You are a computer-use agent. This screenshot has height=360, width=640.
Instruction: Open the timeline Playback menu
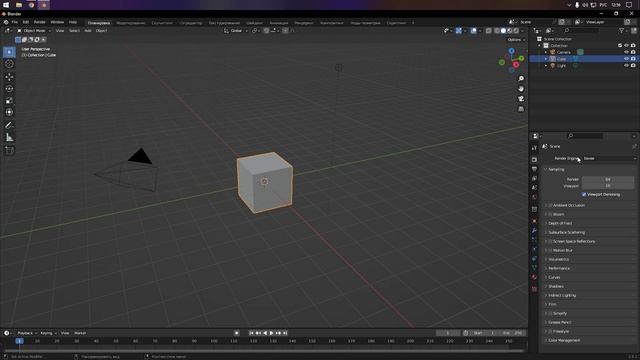27,333
